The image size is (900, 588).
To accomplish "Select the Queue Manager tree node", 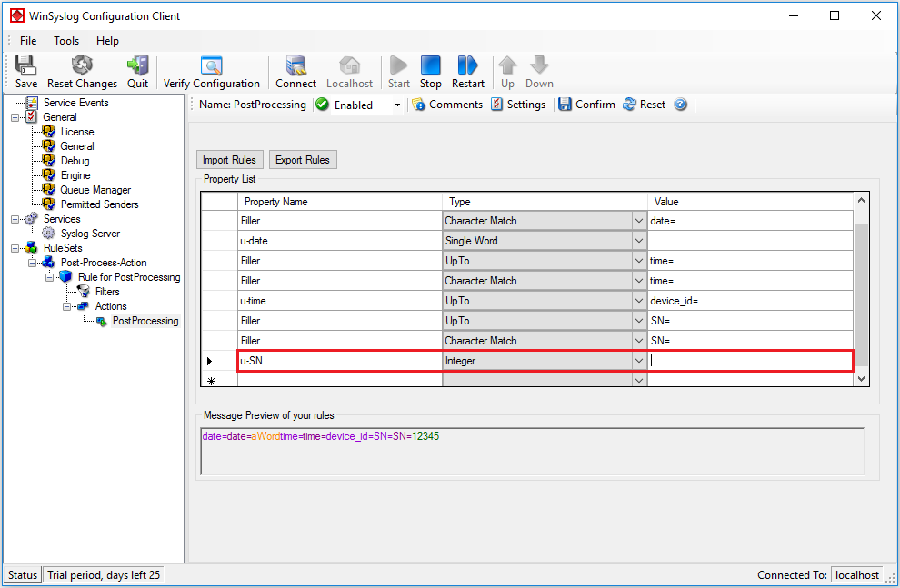I will pyautogui.click(x=95, y=190).
